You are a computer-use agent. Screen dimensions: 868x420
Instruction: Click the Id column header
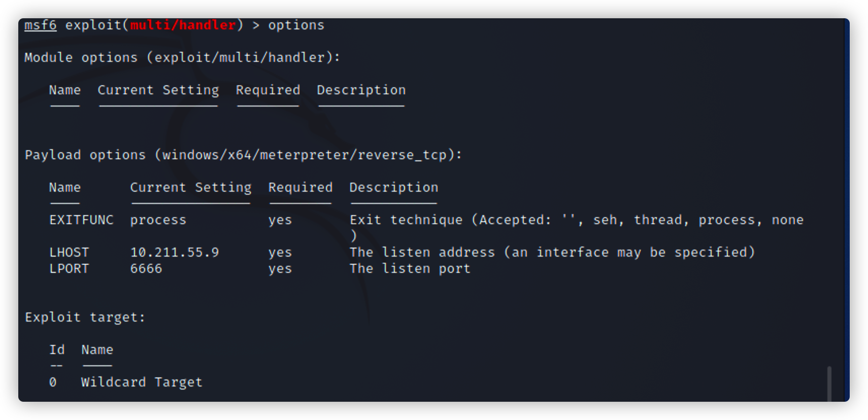(57, 349)
